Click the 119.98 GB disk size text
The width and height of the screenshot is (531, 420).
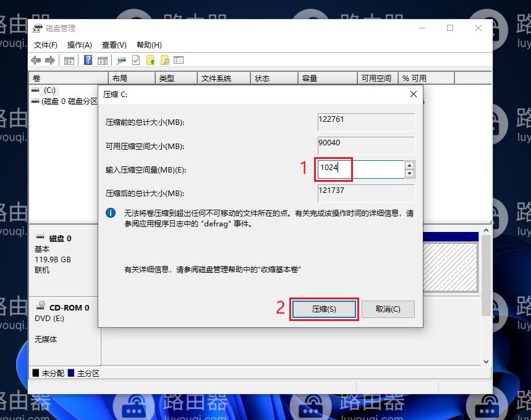(x=53, y=260)
